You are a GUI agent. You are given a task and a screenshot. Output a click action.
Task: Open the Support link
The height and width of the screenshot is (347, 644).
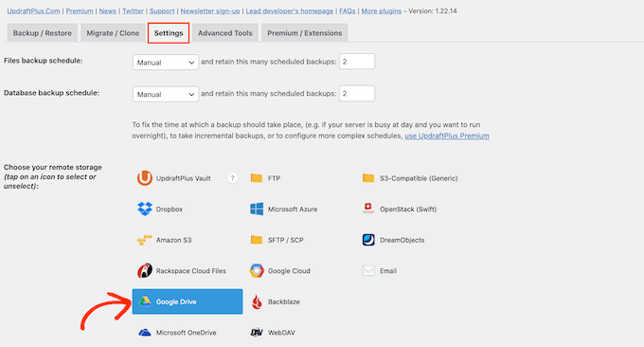tap(162, 11)
